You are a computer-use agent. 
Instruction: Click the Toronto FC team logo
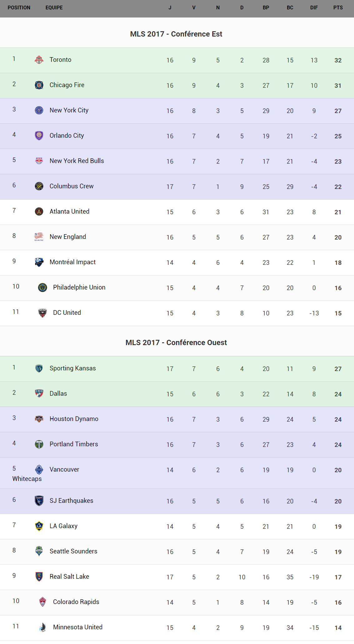point(39,60)
